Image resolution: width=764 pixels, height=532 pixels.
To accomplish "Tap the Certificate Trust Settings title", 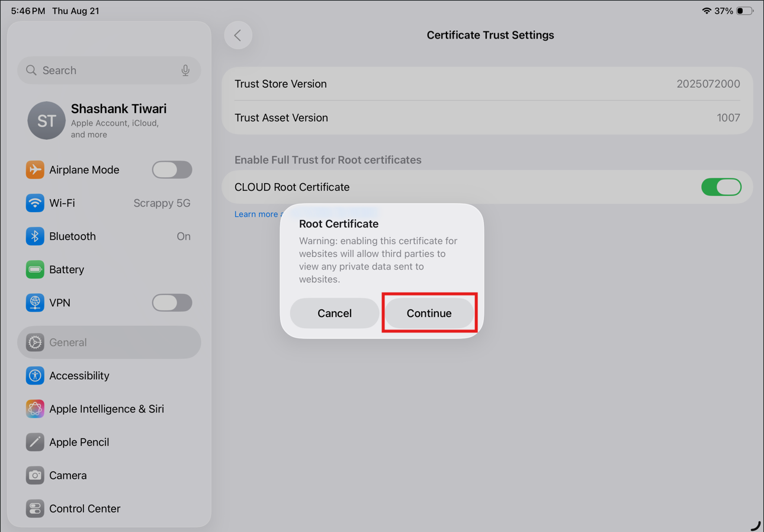I will (x=490, y=36).
